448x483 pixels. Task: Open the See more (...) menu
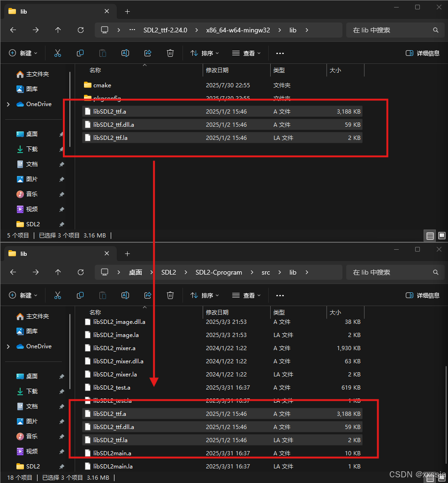coord(280,53)
